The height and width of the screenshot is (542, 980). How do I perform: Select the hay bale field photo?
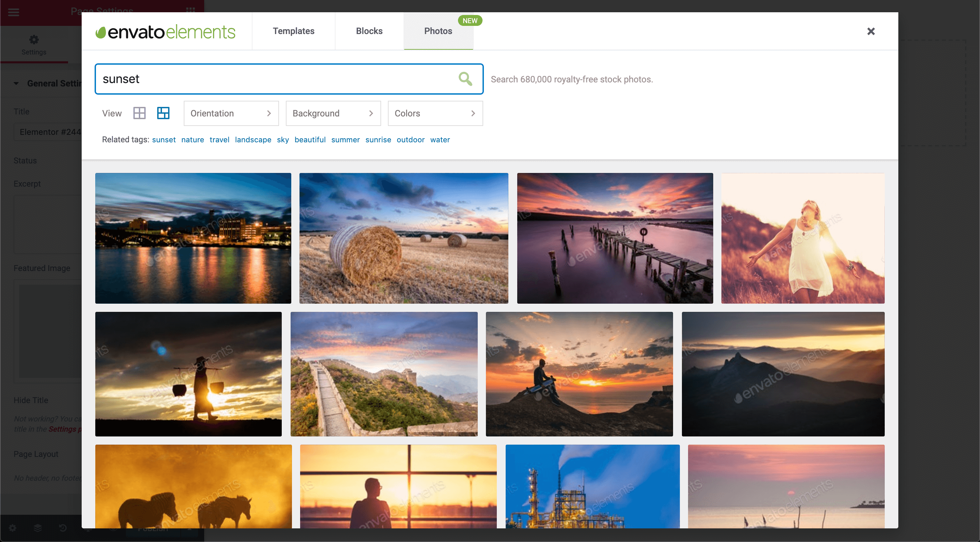click(404, 238)
